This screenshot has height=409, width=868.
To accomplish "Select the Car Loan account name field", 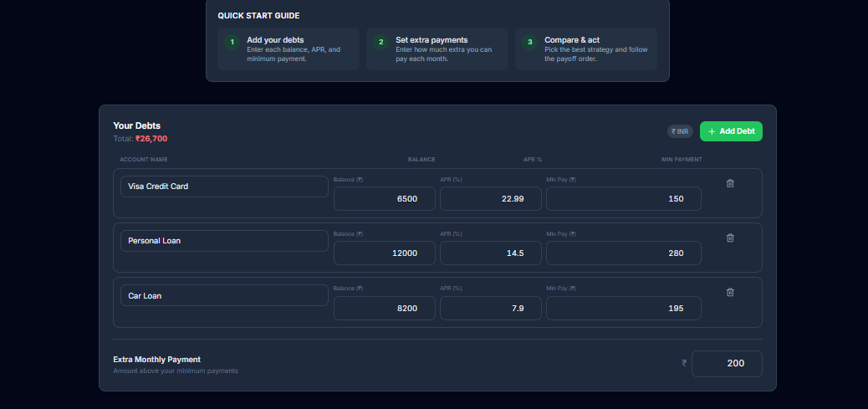I will click(x=224, y=295).
